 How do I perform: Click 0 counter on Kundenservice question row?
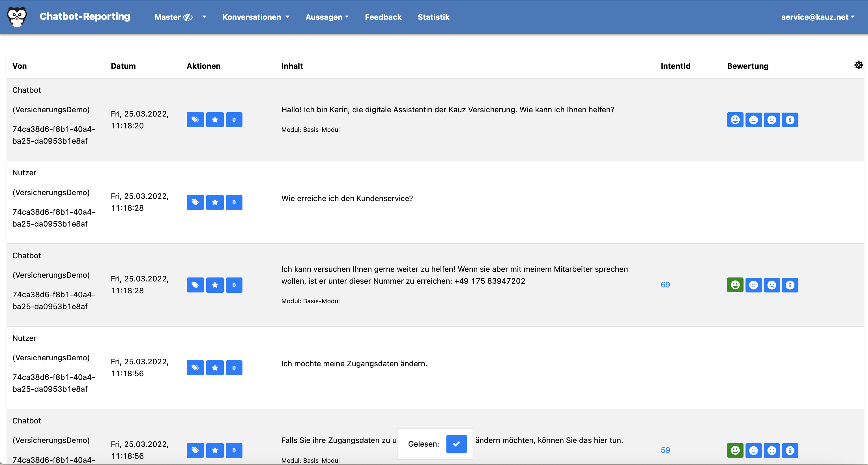click(234, 202)
